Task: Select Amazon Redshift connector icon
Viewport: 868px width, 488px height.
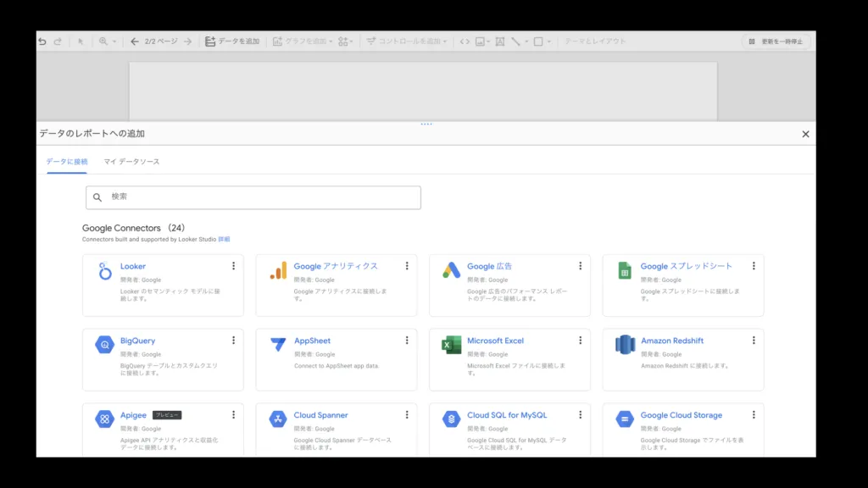Action: click(625, 345)
